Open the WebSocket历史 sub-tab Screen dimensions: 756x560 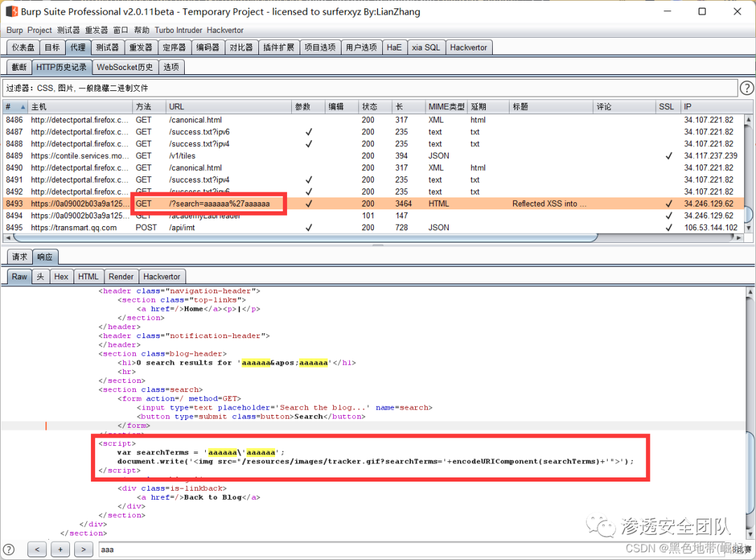pos(125,67)
